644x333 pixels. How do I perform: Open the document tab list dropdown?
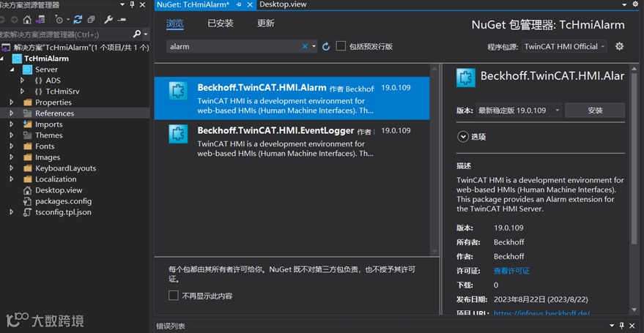pyautogui.click(x=624, y=4)
